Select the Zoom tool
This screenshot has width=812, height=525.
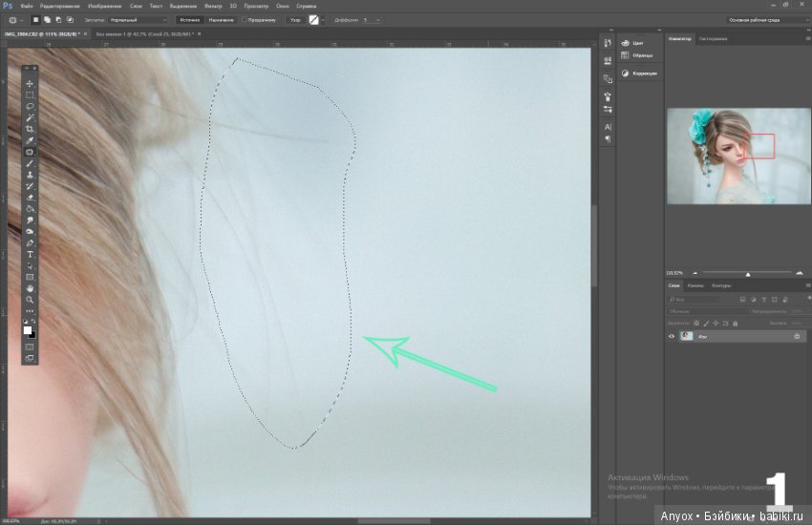click(30, 300)
